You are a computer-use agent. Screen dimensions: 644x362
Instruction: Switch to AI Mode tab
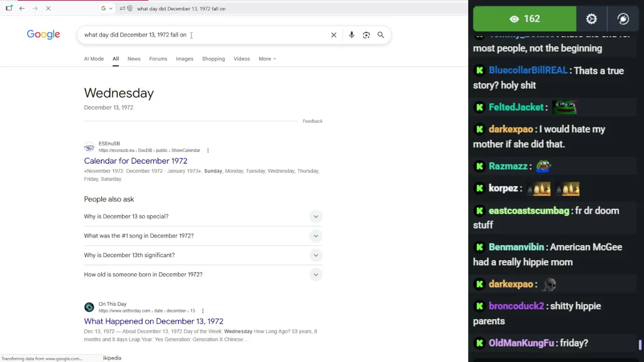[94, 59]
